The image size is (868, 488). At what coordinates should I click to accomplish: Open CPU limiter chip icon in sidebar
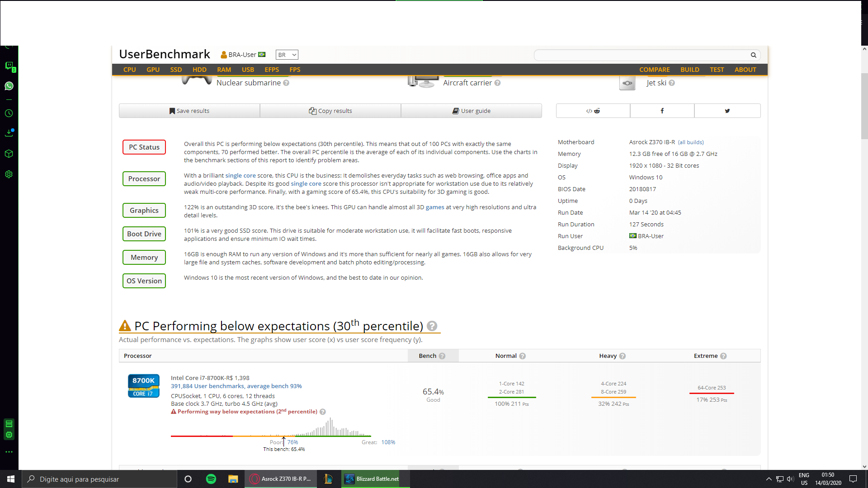9,435
